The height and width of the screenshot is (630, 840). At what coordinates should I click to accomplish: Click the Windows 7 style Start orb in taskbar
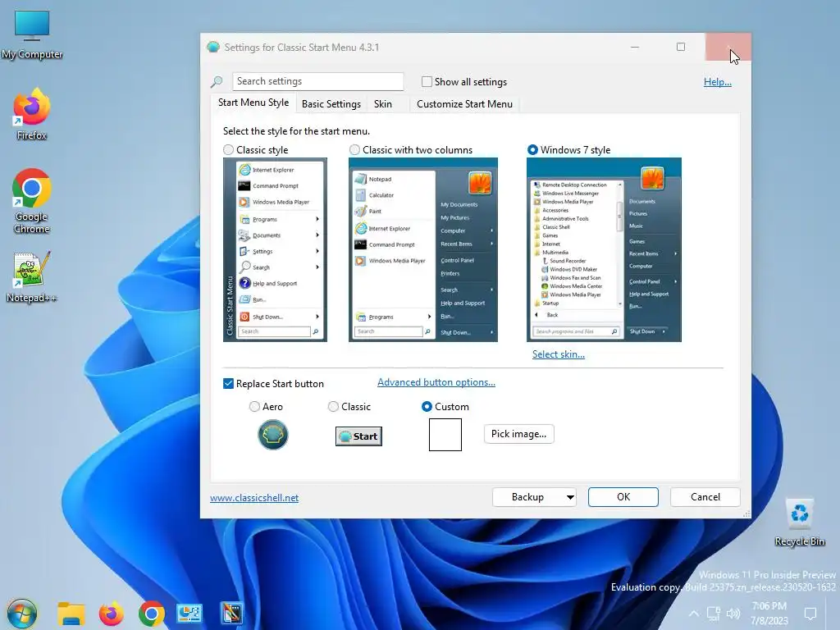tap(22, 614)
